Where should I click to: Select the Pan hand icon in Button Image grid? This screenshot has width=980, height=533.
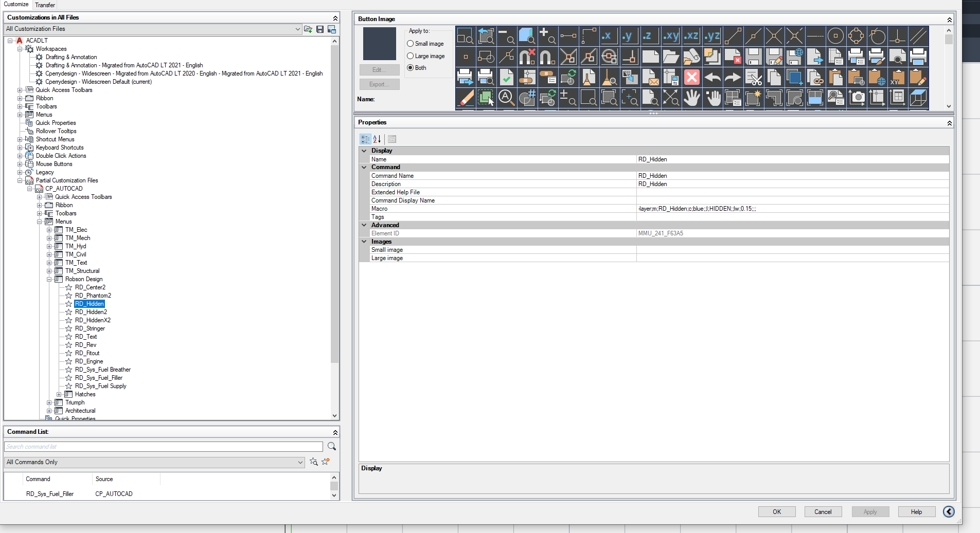click(x=692, y=98)
